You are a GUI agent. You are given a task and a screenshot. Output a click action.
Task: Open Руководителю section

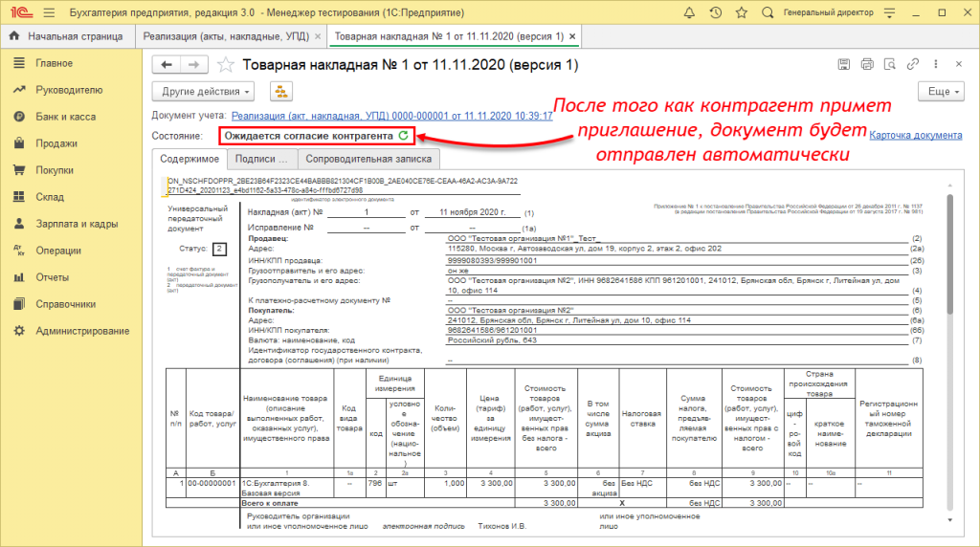pos(71,90)
